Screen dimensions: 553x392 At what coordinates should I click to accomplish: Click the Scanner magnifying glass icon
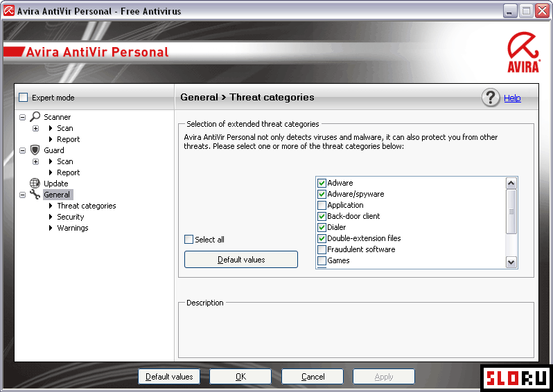[x=35, y=116]
